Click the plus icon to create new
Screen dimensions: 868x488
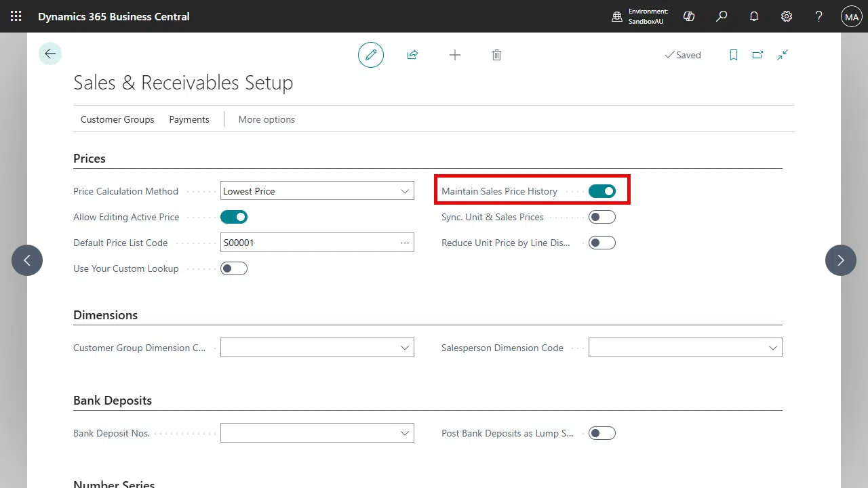455,55
